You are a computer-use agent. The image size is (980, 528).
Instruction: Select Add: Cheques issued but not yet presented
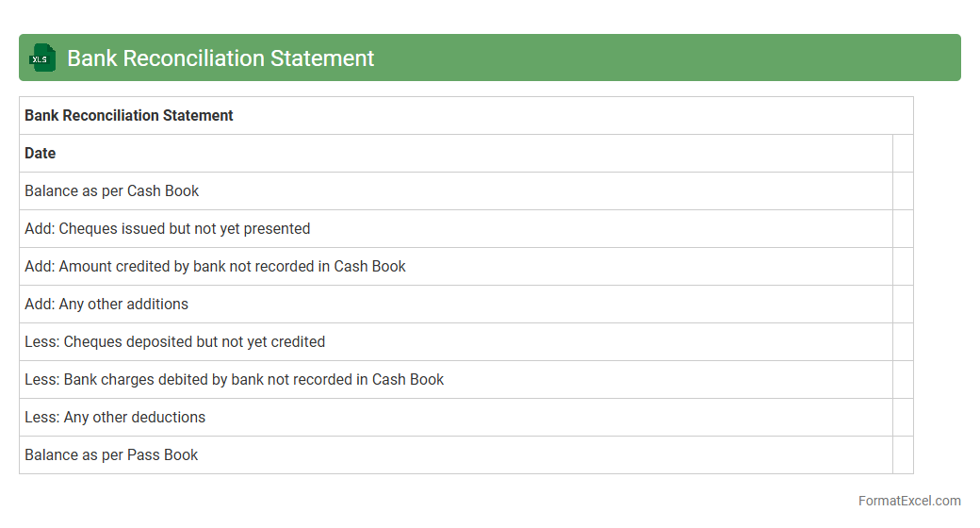point(168,229)
